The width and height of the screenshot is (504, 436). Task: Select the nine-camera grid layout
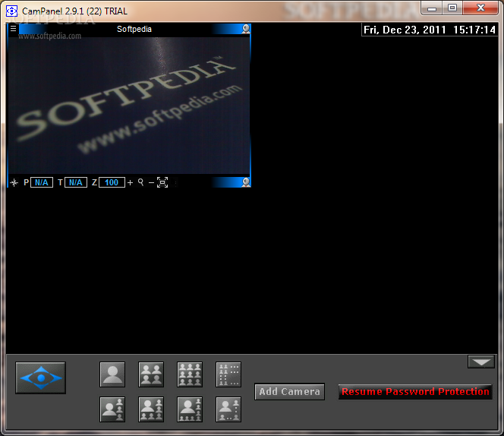[x=190, y=374]
